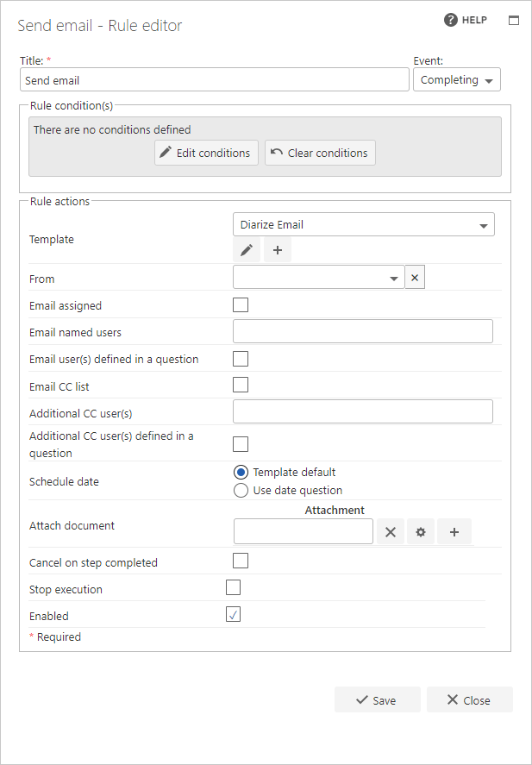Click the Rule actions group heading
Viewport: 532px width, 765px height.
coord(60,202)
